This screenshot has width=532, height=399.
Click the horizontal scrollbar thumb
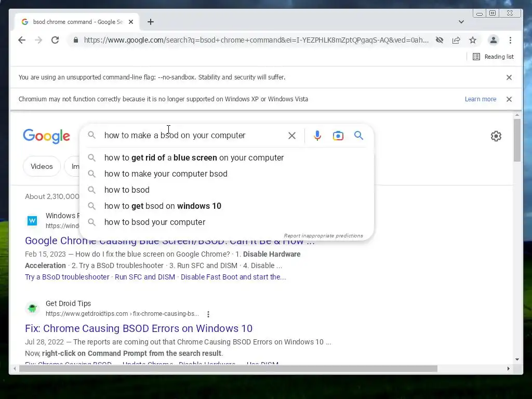tap(229, 368)
